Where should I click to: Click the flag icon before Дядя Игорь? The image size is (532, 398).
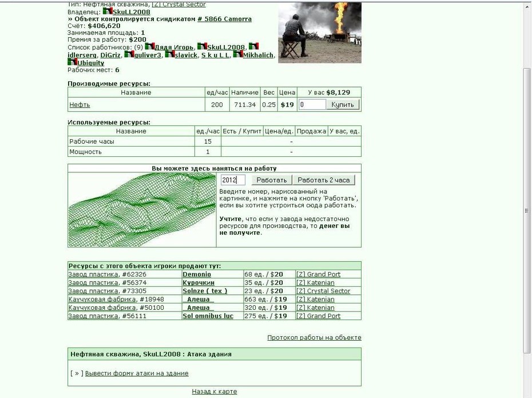click(150, 46)
